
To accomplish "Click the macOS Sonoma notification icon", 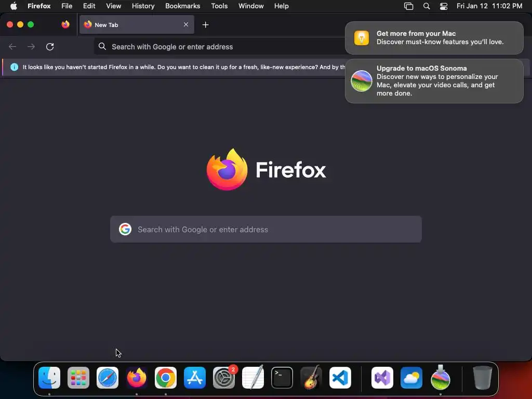I will [x=362, y=81].
